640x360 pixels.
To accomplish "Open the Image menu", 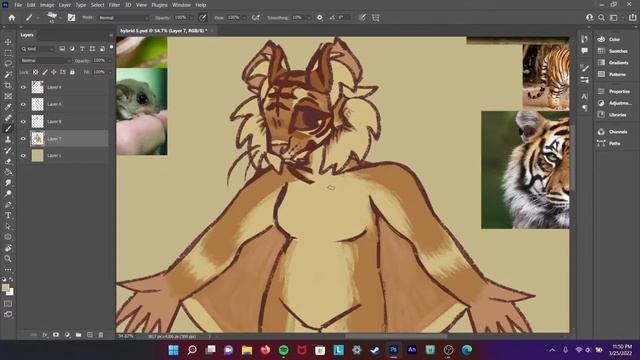I will (x=47, y=5).
